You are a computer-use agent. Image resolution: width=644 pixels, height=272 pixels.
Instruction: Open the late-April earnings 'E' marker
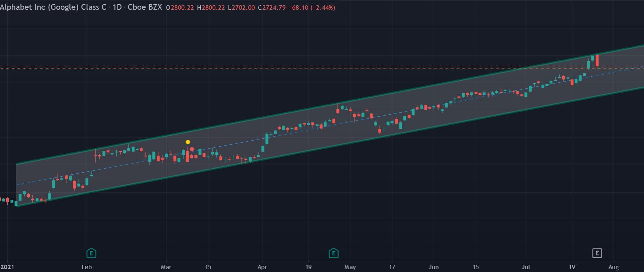coord(333,253)
